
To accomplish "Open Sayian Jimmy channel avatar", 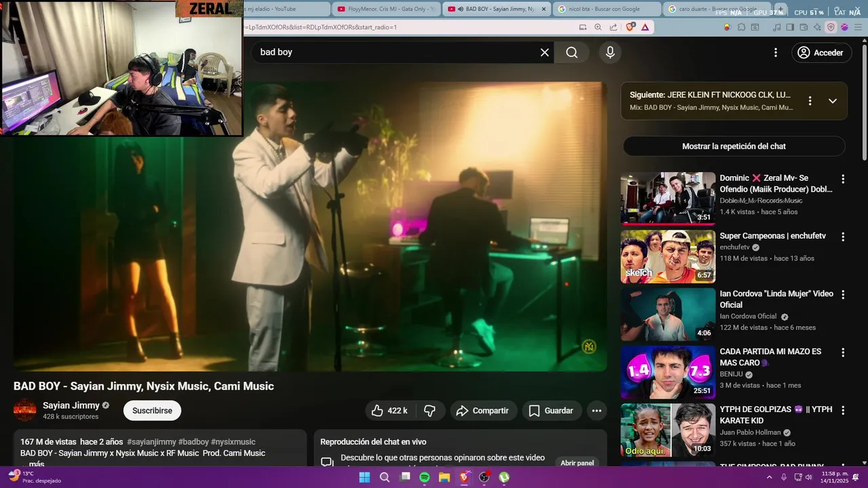I will pos(25,410).
